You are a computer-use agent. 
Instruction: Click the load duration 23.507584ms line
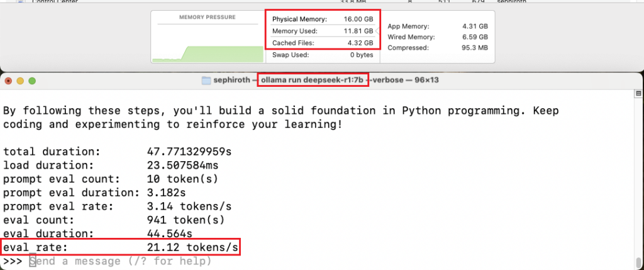(111, 165)
